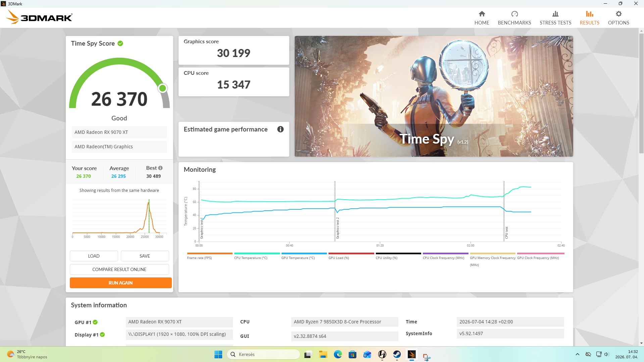644x362 pixels.
Task: Click the green check icon next to GPU #1
Action: pos(95,322)
